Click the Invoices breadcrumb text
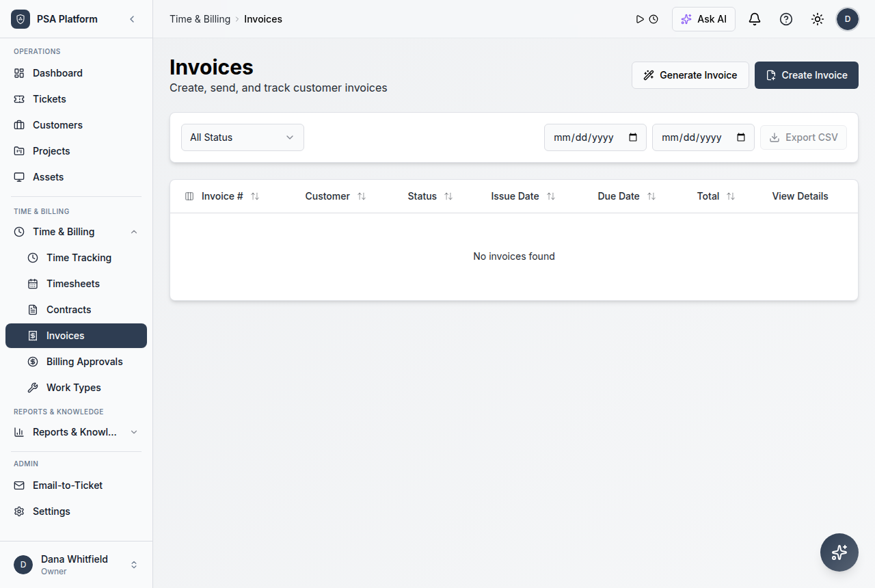The image size is (875, 588). pyautogui.click(x=263, y=19)
